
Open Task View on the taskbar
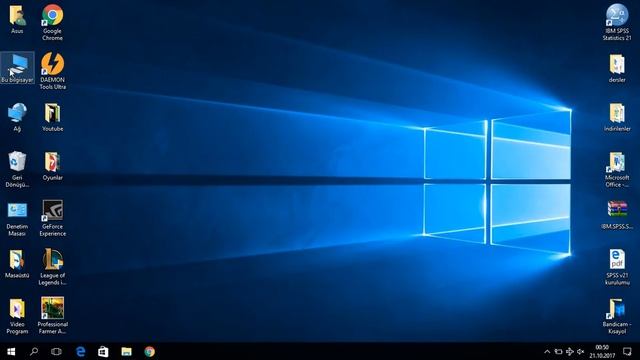56,351
